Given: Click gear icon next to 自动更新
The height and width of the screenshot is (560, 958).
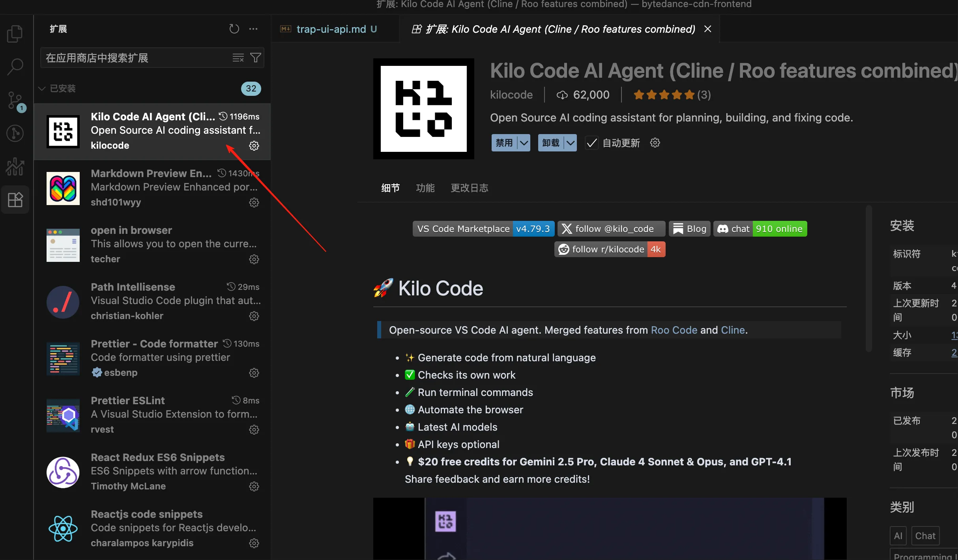Looking at the screenshot, I should point(655,143).
